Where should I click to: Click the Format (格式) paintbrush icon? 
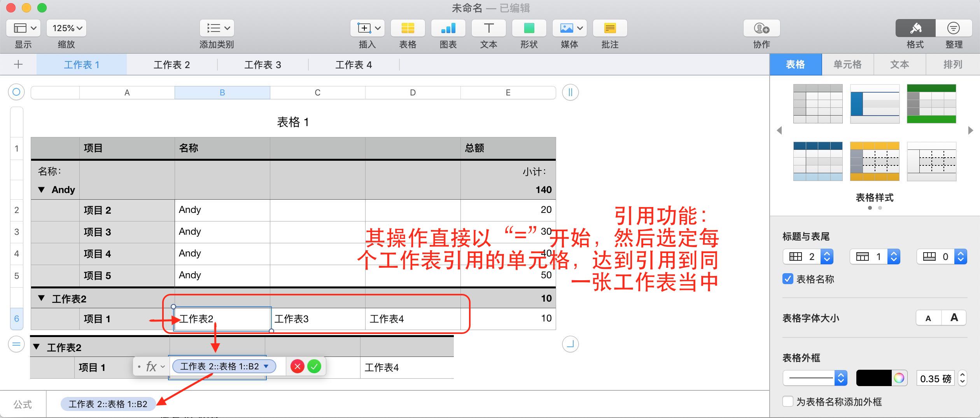point(915,28)
